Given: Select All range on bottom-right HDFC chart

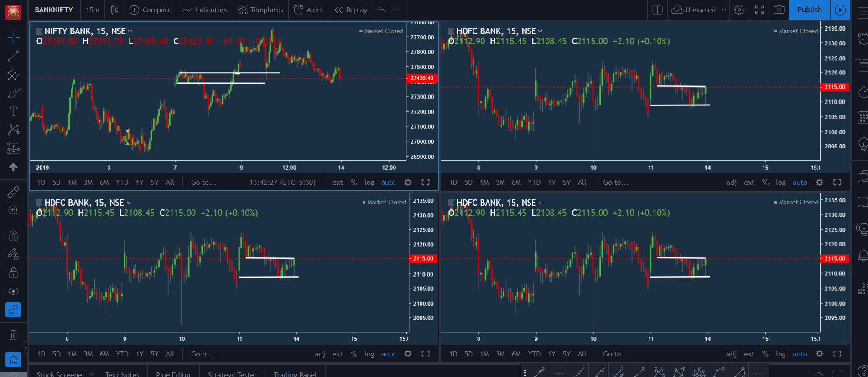Looking at the screenshot, I should [582, 354].
